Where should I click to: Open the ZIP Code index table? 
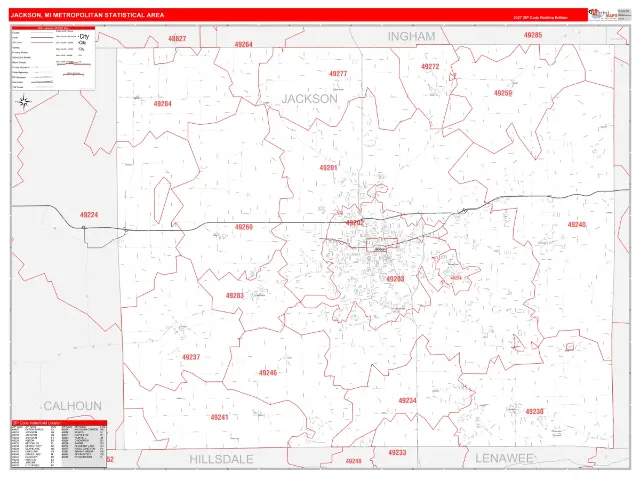pyautogui.click(x=59, y=444)
